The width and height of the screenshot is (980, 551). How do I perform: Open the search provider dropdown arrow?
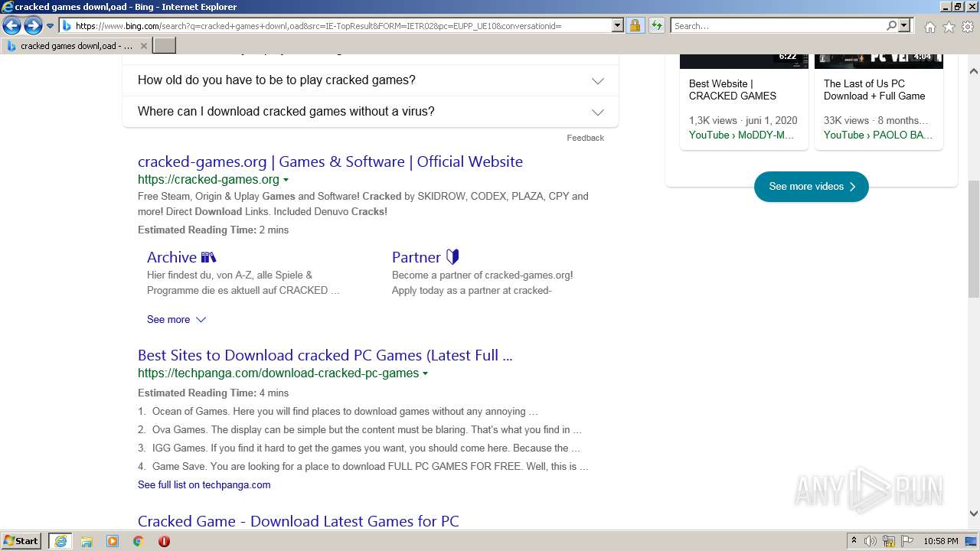tap(904, 26)
